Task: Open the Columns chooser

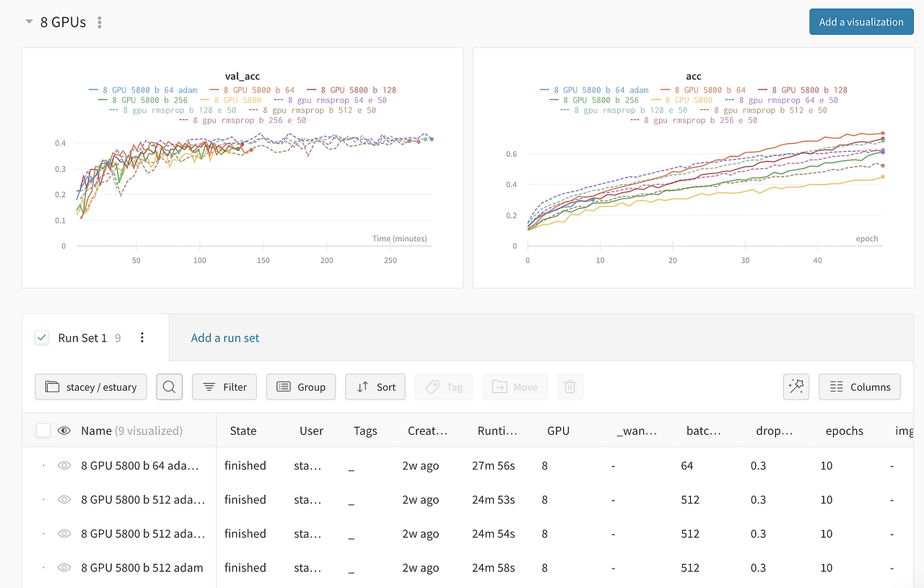Action: (860, 387)
